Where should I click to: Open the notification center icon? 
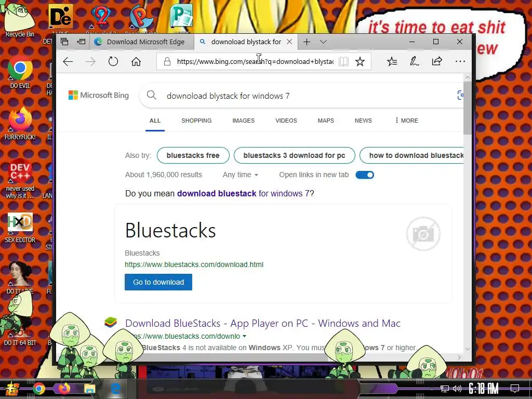pyautogui.click(x=515, y=388)
